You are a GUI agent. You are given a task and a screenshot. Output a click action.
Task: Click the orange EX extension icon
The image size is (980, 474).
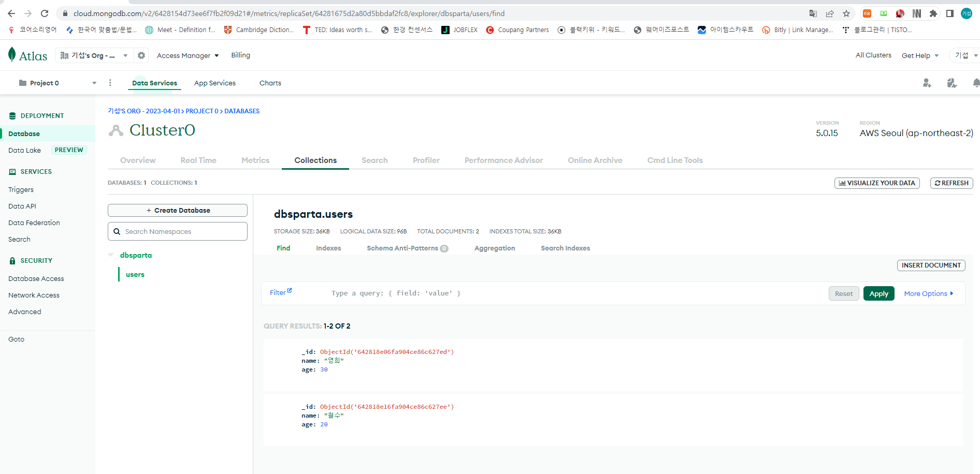click(867, 13)
